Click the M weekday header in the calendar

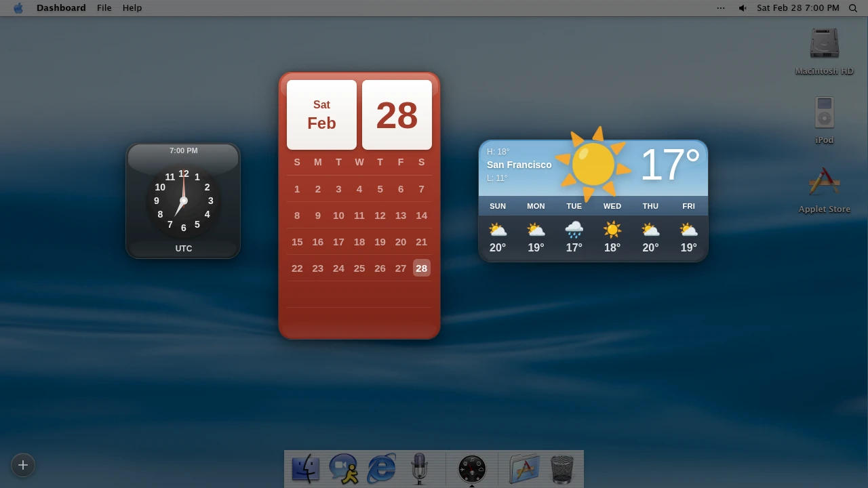coord(317,162)
